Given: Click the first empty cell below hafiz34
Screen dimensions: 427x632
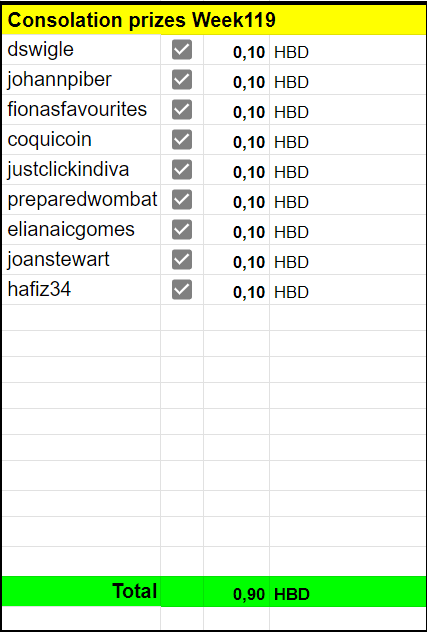Looking at the screenshot, I should click(81, 318).
